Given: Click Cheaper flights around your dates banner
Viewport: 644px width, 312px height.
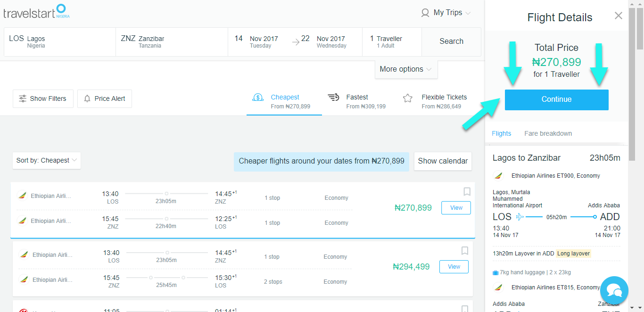Looking at the screenshot, I should [322, 161].
